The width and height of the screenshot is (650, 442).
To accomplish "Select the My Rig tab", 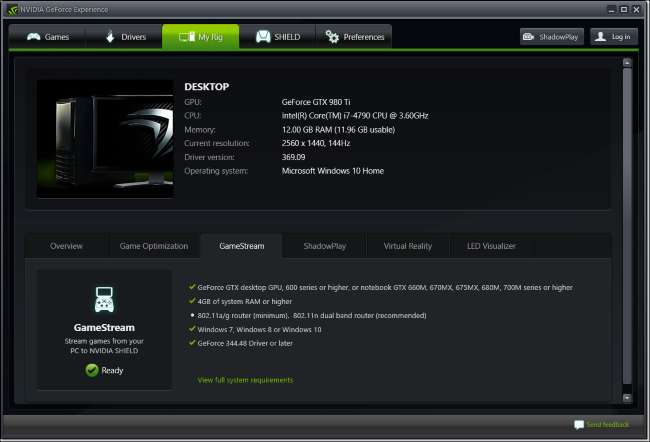I will (201, 36).
